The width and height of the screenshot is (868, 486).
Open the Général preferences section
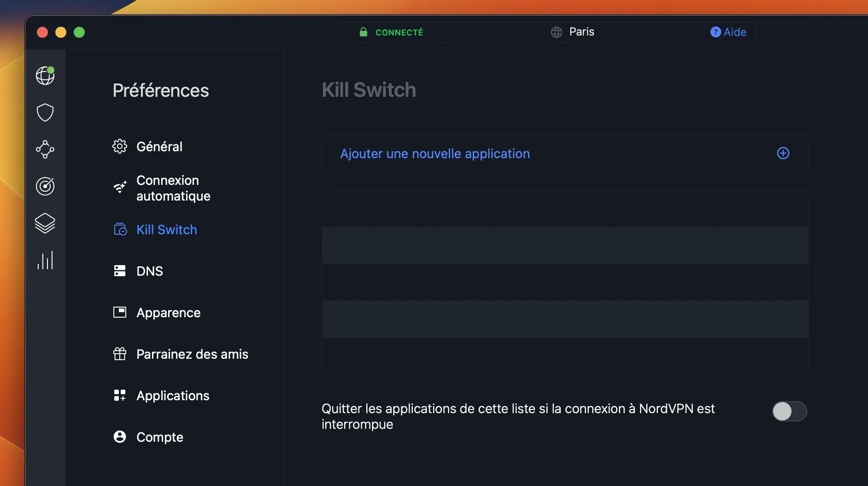(159, 147)
